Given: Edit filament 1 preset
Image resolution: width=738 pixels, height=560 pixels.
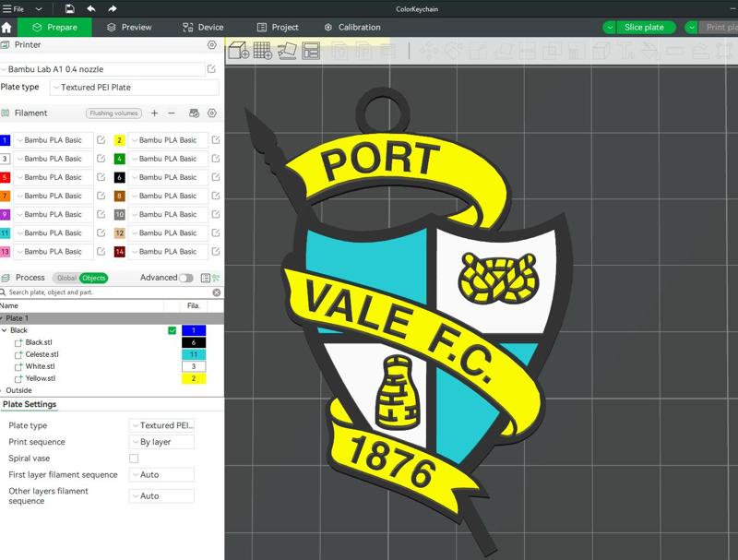Looking at the screenshot, I should [101, 139].
